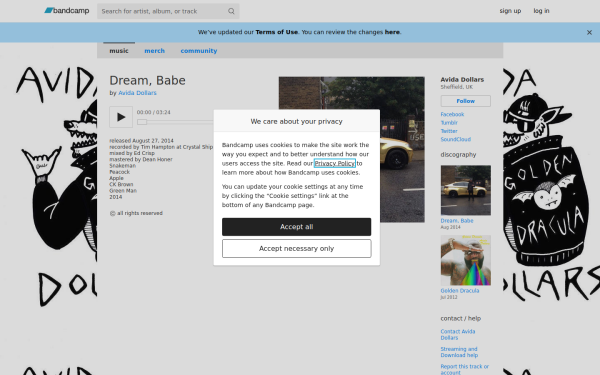Follow the 'here' link to review changes
Image resolution: width=600 pixels, height=375 pixels.
pyautogui.click(x=392, y=32)
